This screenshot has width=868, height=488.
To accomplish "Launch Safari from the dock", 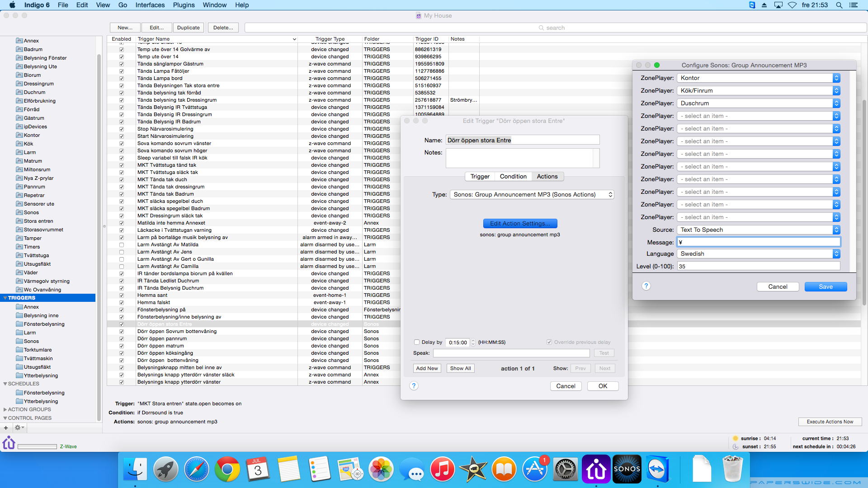I will coord(197,469).
